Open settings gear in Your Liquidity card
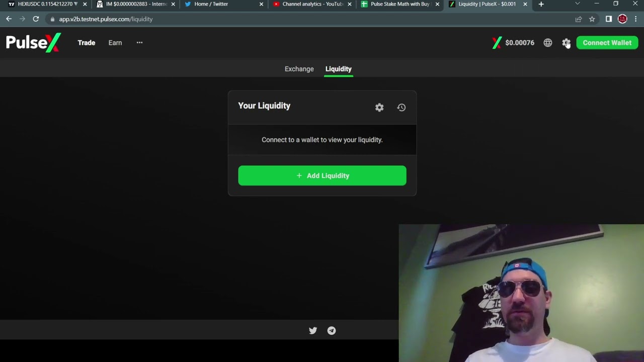 (x=379, y=108)
